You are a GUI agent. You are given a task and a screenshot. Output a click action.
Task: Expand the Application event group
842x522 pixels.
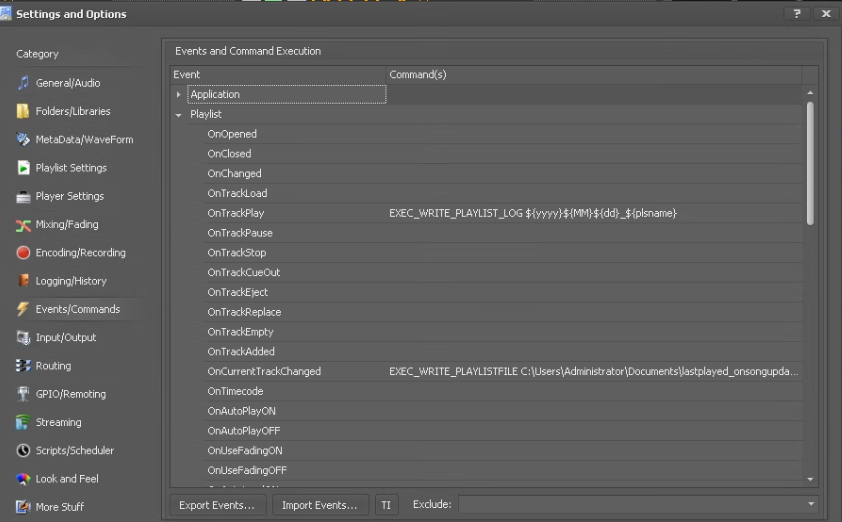178,95
